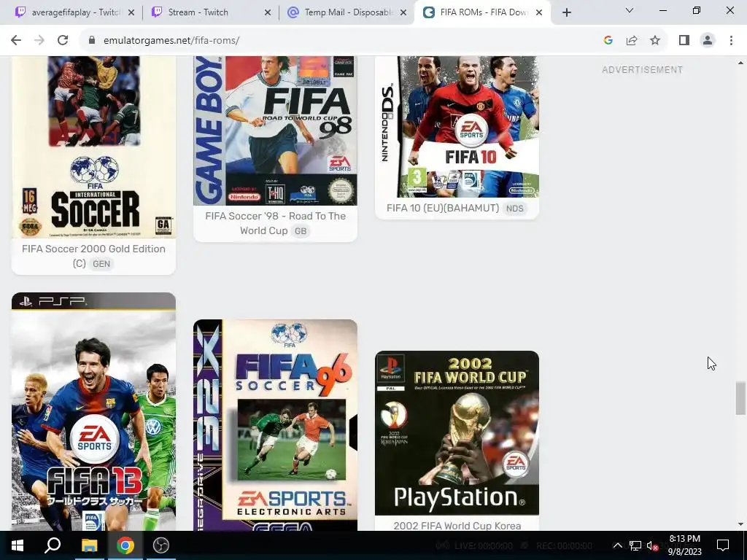747x560 pixels.
Task: Open a new browser tab
Action: pyautogui.click(x=566, y=12)
